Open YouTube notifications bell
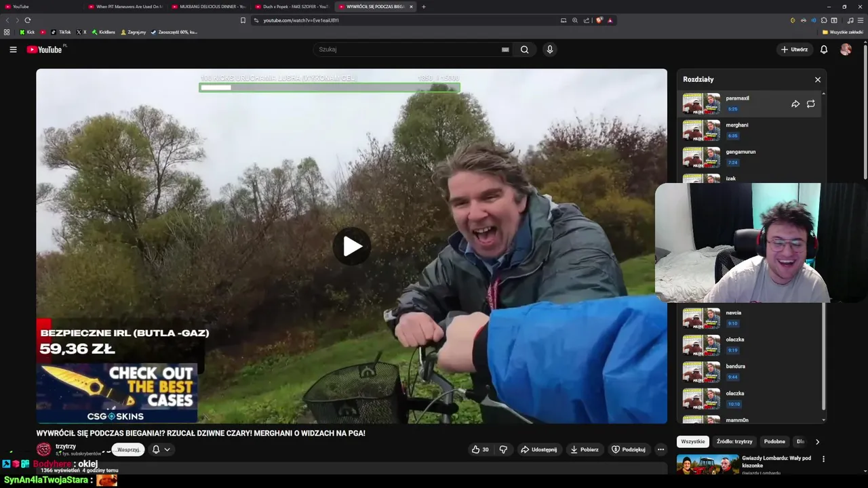868x488 pixels. point(824,49)
